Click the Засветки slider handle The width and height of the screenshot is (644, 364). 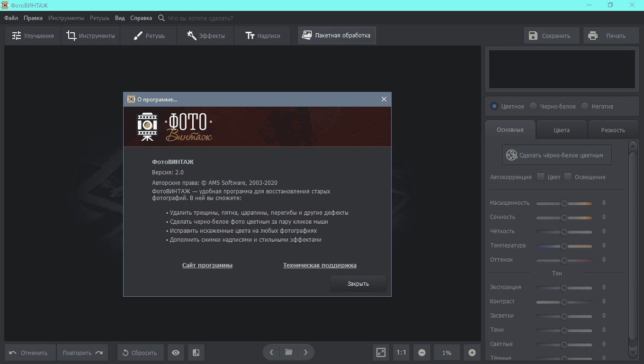point(564,316)
